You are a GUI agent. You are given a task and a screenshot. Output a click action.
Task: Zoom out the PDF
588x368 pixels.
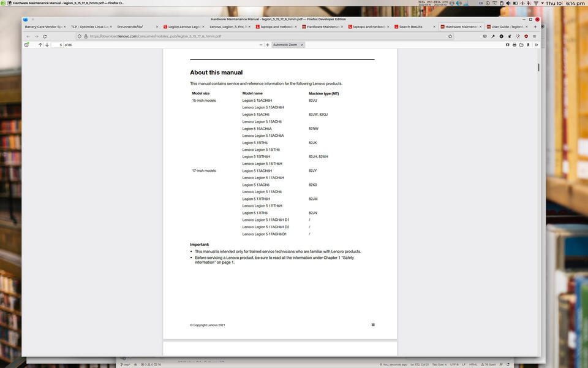click(x=261, y=45)
